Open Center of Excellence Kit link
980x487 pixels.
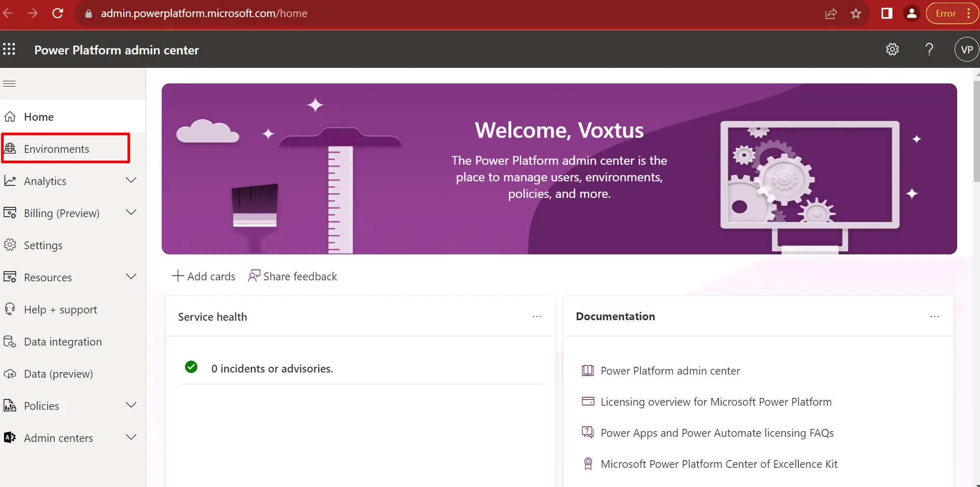[719, 464]
